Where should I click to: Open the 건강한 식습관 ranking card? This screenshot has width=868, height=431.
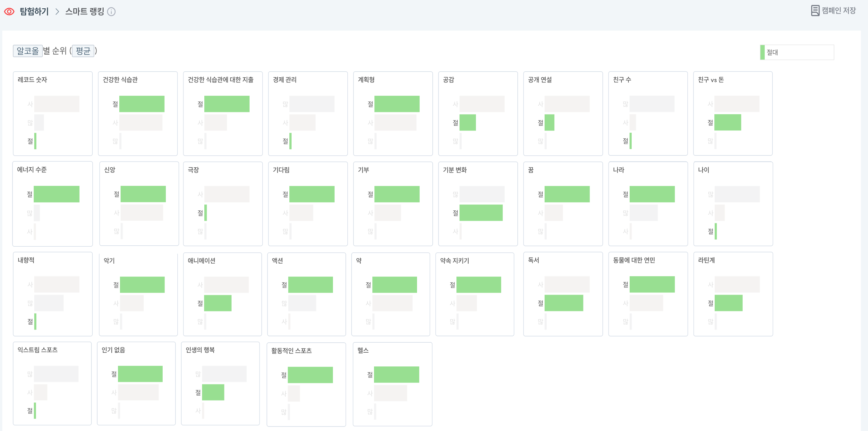(138, 113)
